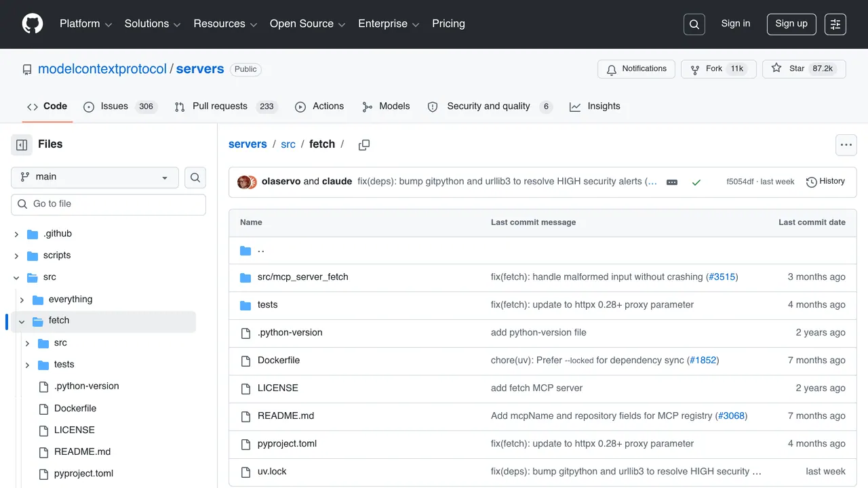Click the .python-version file icon in table

(x=245, y=333)
